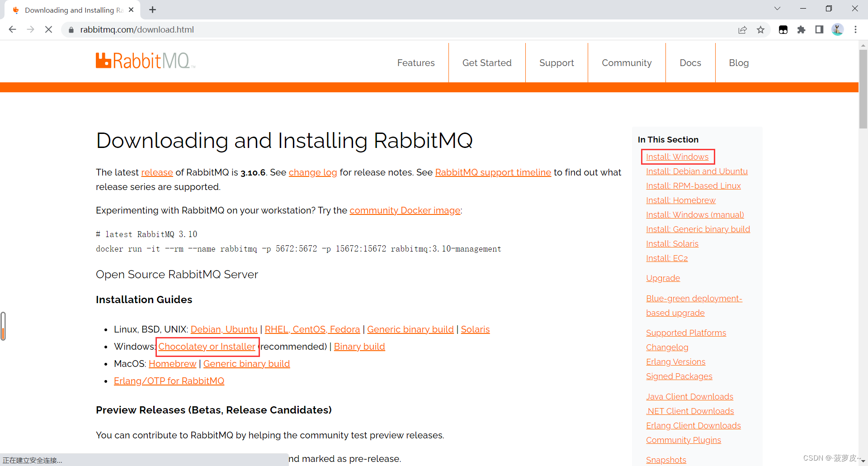Open Linux Generic binary build link
This screenshot has width=868, height=466.
pyautogui.click(x=410, y=329)
